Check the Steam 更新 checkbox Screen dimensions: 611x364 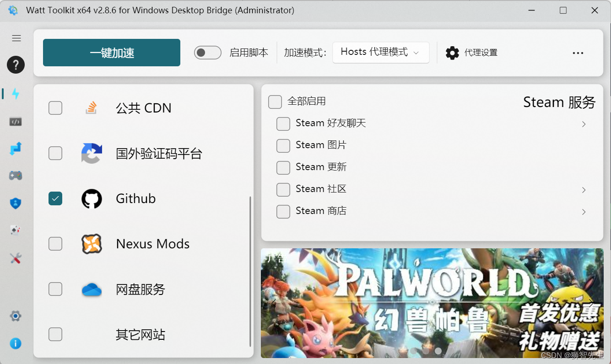pos(283,167)
